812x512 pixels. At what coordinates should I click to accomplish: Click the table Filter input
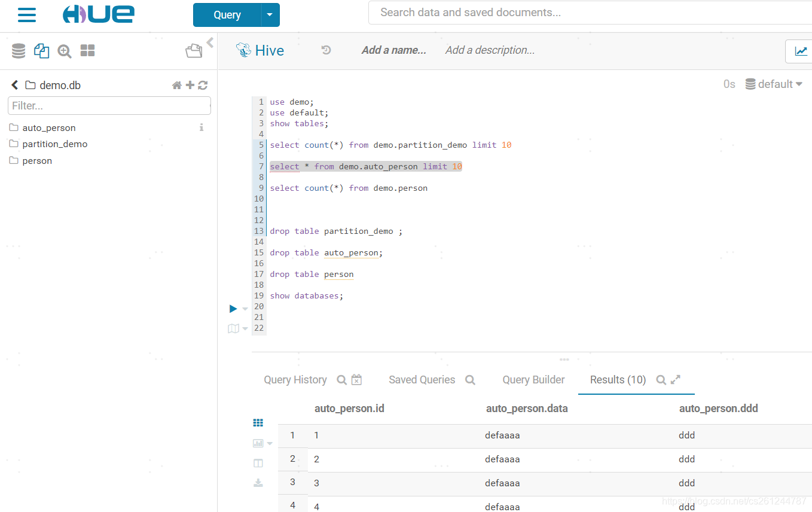point(109,106)
